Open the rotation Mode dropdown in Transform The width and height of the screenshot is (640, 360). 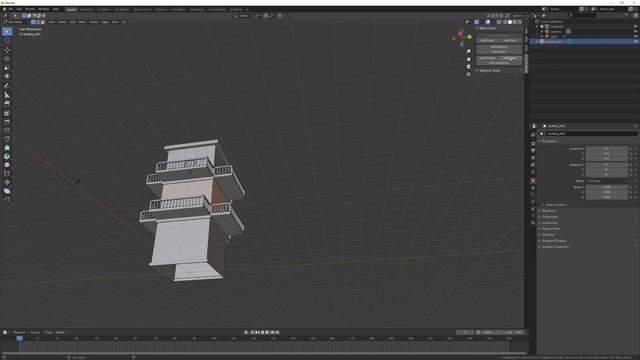pyautogui.click(x=607, y=181)
